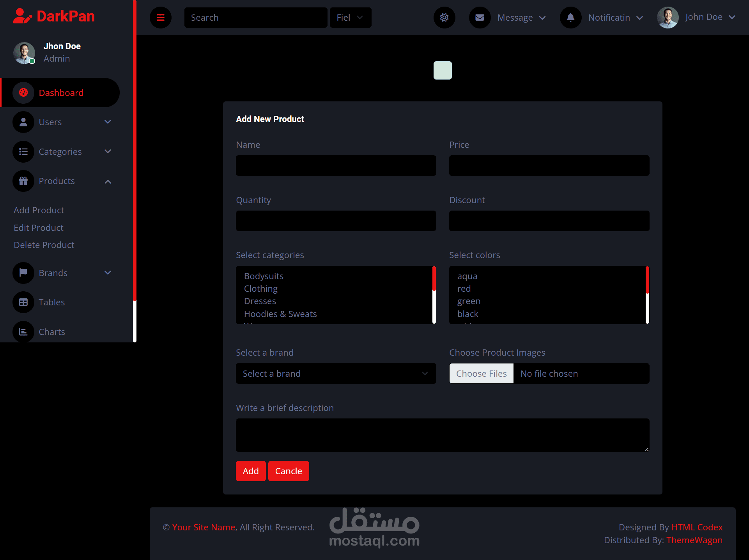Image resolution: width=749 pixels, height=560 pixels.
Task: Click the Notification bell icon
Action: pyautogui.click(x=570, y=18)
